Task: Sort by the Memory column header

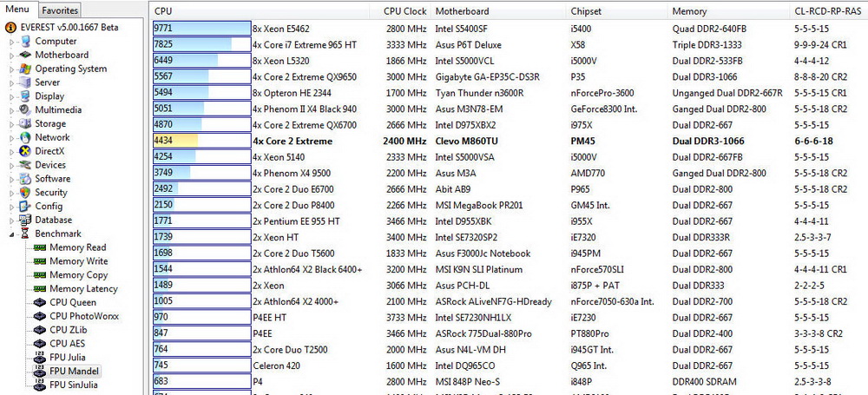Action: [728, 10]
